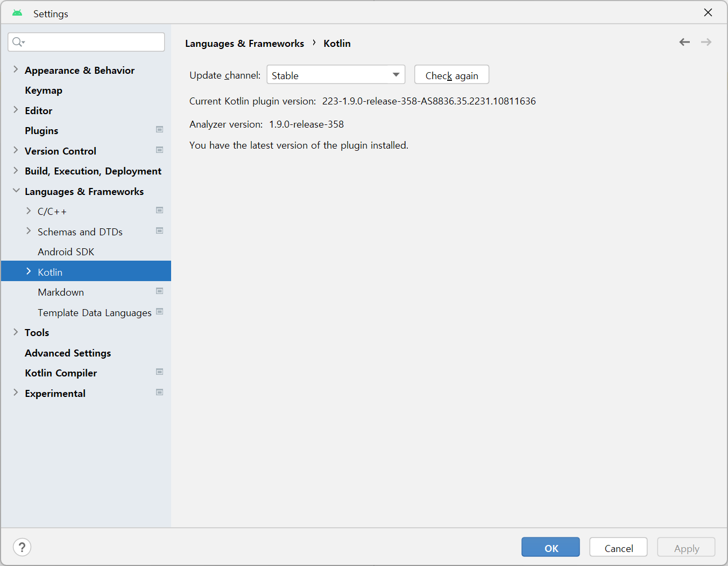The height and width of the screenshot is (566, 728).
Task: Go back using the left arrow
Action: [x=684, y=42]
